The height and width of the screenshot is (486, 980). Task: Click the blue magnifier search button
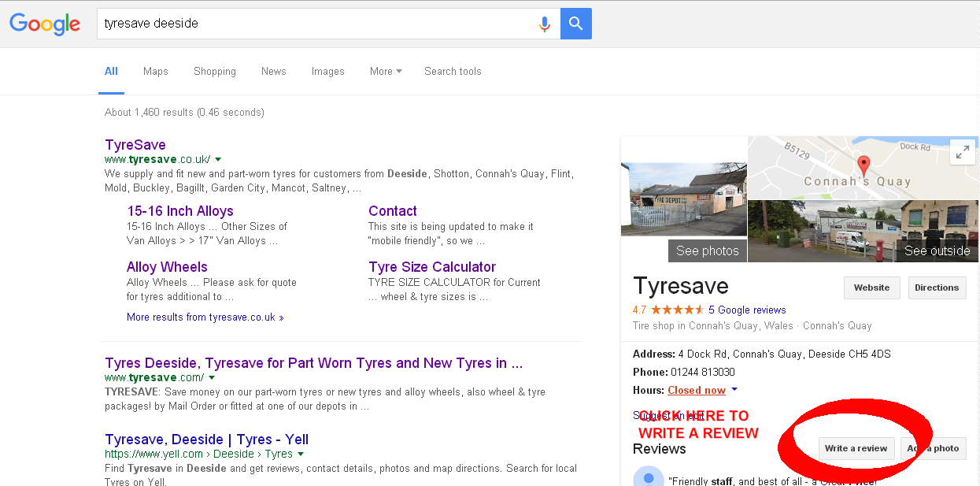tap(576, 24)
